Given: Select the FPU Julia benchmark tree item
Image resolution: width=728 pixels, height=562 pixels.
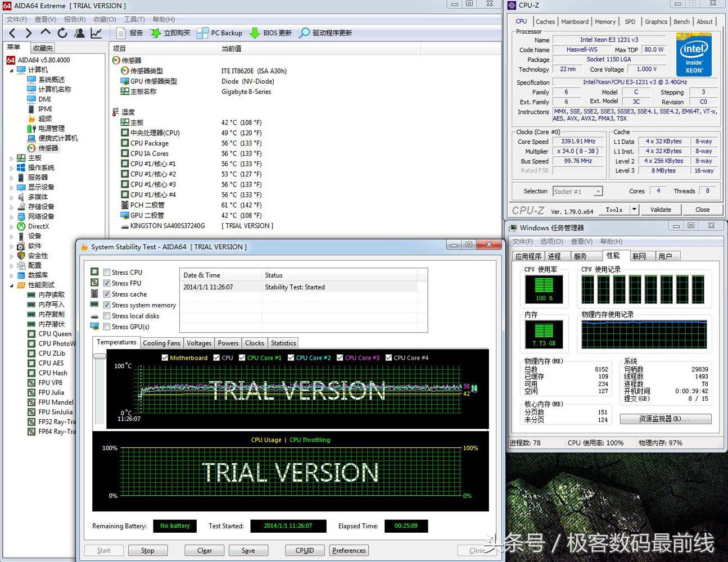Looking at the screenshot, I should click(51, 393).
